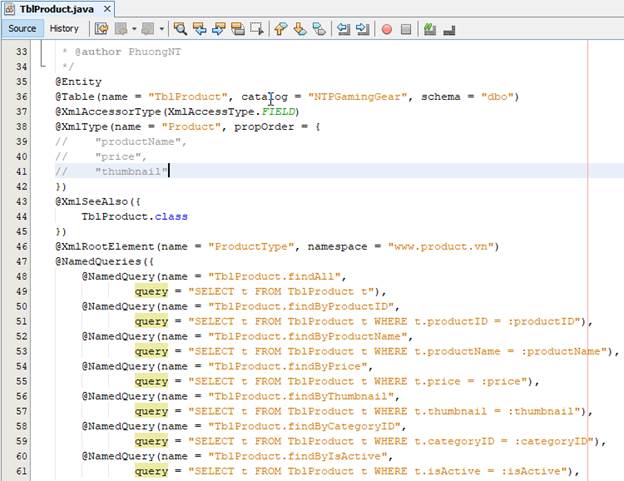The width and height of the screenshot is (624, 481).
Task: Shift Line Right toolbar icon
Action: point(363,29)
